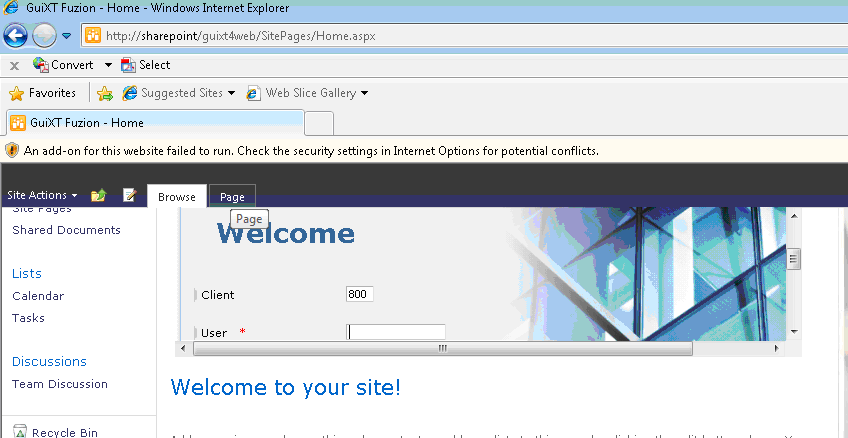Open the Favorites label button

(x=52, y=93)
